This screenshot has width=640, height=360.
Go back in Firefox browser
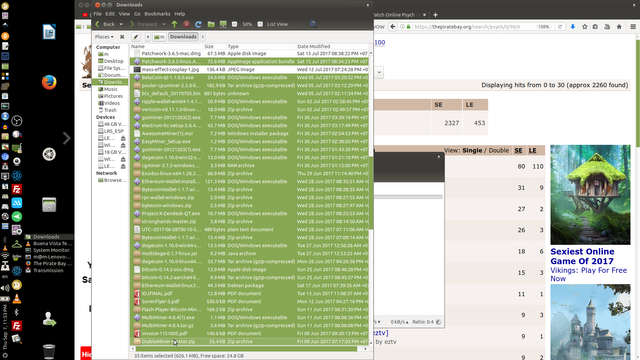pos(393,27)
